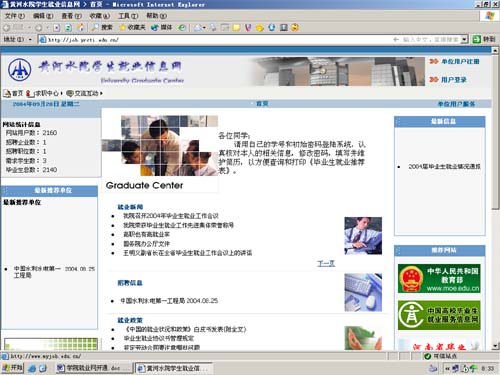
Task: Click the 单位用户注册 link
Action: [460, 61]
